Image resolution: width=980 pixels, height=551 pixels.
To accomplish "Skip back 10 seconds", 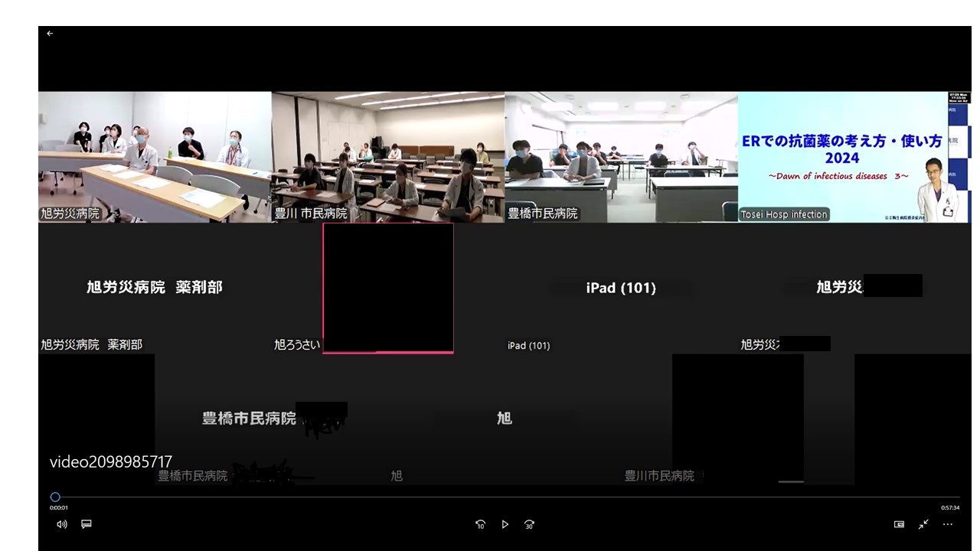I will click(480, 524).
